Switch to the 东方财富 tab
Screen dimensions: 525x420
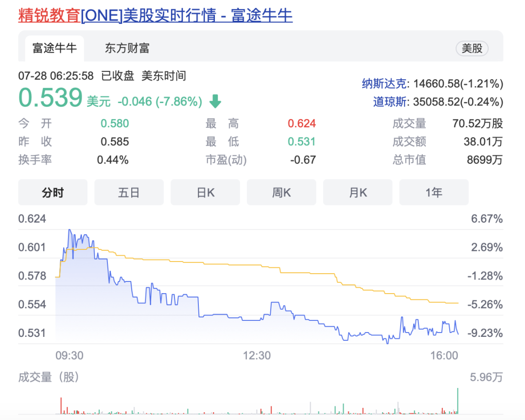tap(127, 48)
